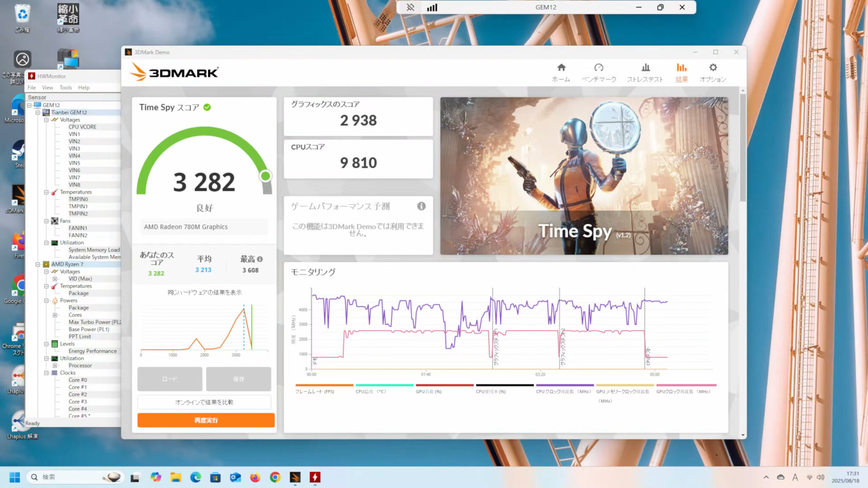Click the 再度実行 run again button
868x488 pixels.
tap(206, 420)
